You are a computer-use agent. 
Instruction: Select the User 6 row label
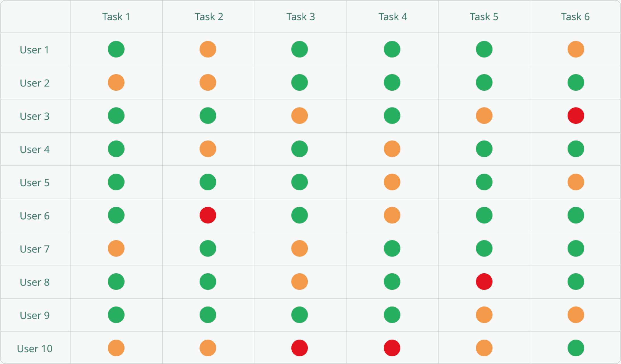[35, 216]
